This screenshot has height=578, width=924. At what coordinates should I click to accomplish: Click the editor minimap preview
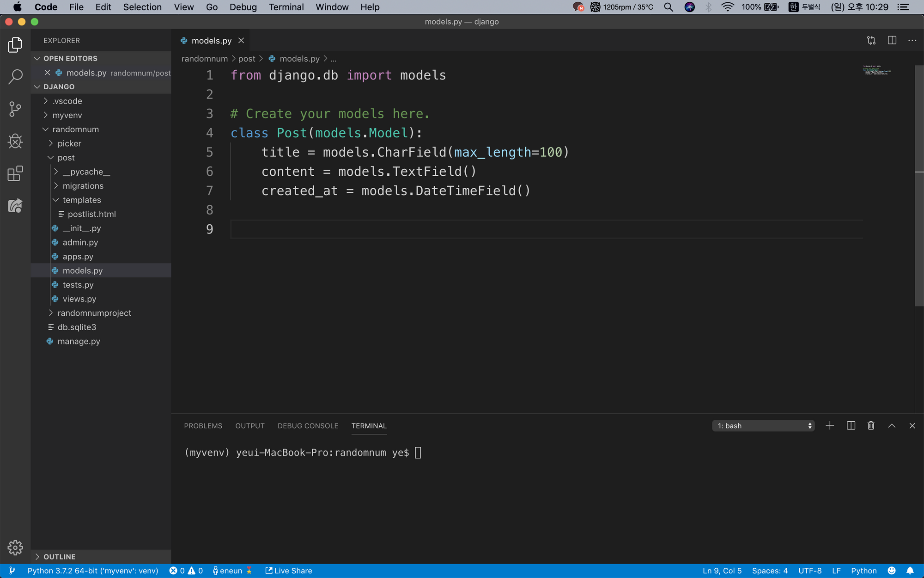click(876, 70)
